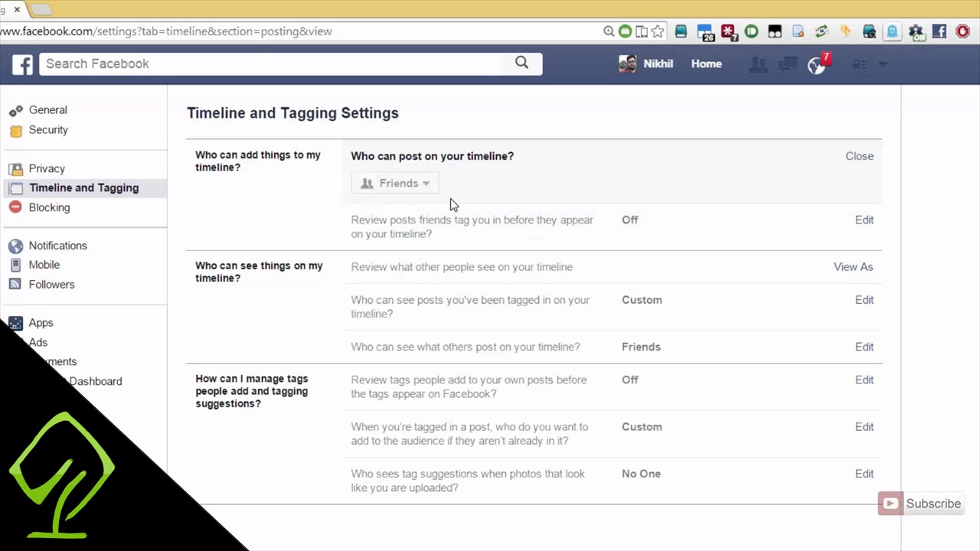Screen dimensions: 980x551
Task: Click the page document extension icon
Action: coord(798,31)
